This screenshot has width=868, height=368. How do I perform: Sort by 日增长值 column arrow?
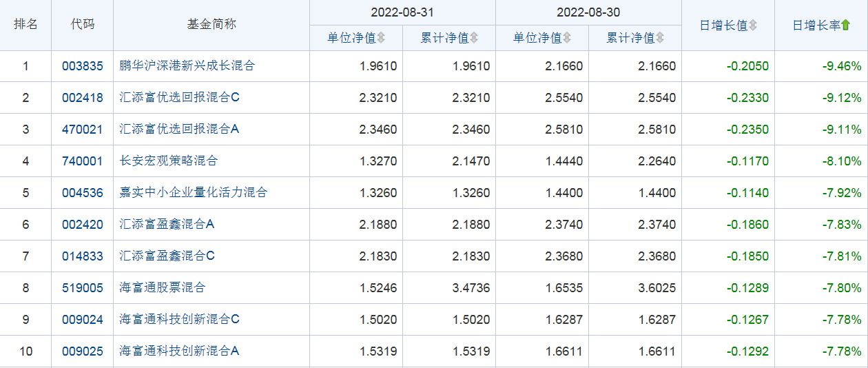753,25
